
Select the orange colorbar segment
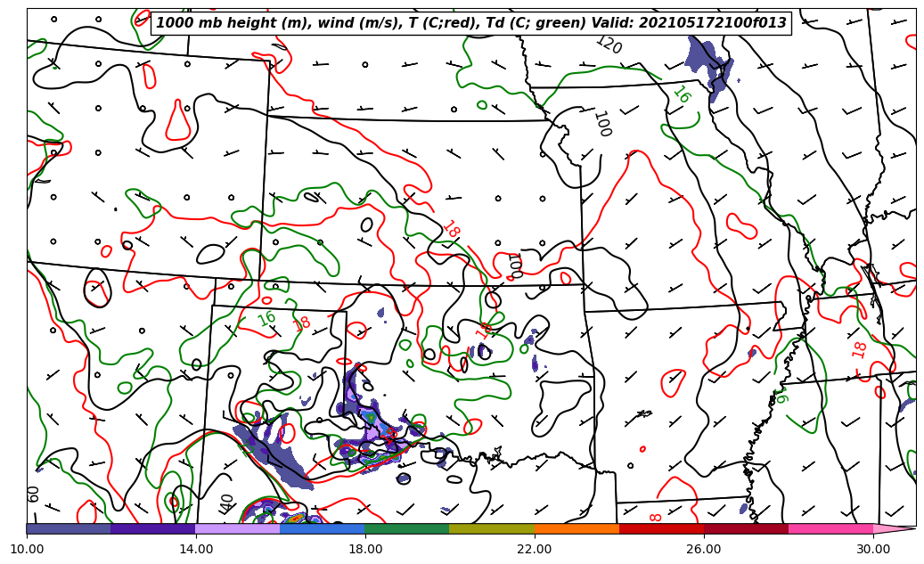(576, 528)
